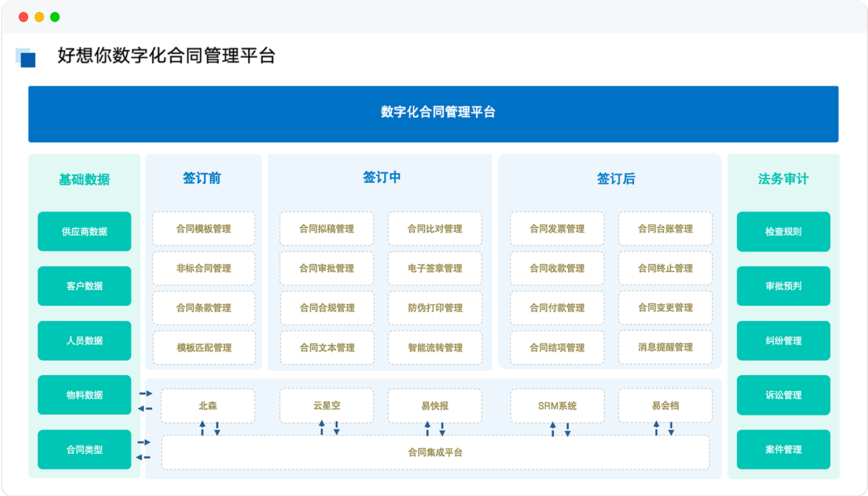Select the 签订前 section heading

point(202,178)
